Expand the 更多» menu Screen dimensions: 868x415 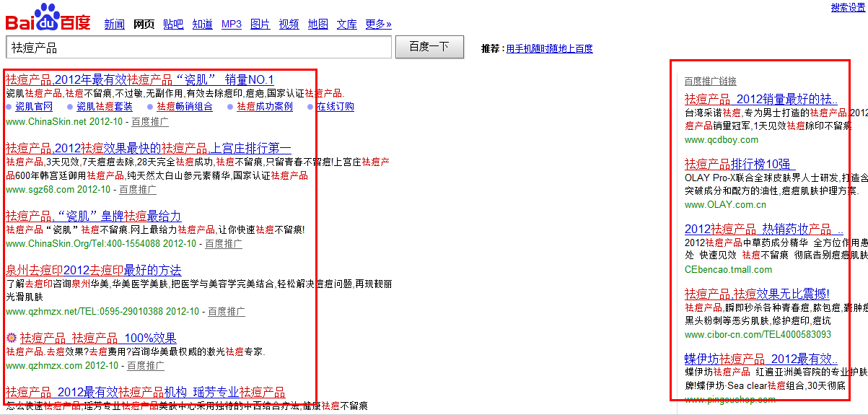coord(378,25)
